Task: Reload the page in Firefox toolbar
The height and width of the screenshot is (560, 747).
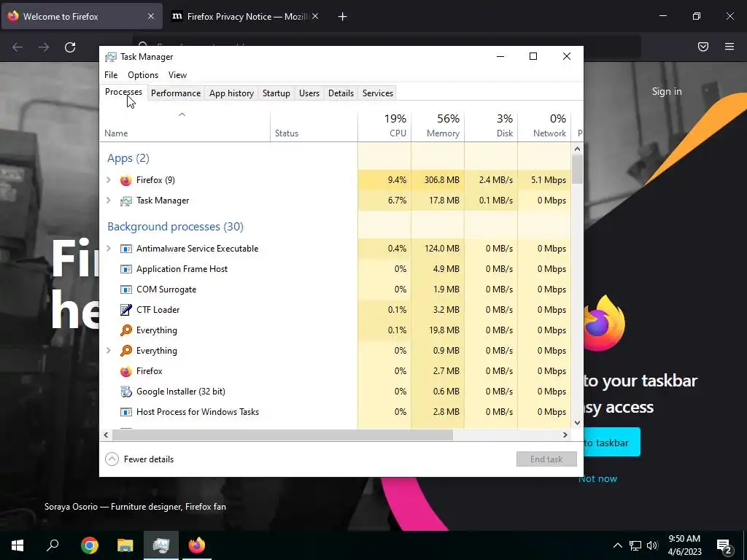Action: pyautogui.click(x=70, y=47)
